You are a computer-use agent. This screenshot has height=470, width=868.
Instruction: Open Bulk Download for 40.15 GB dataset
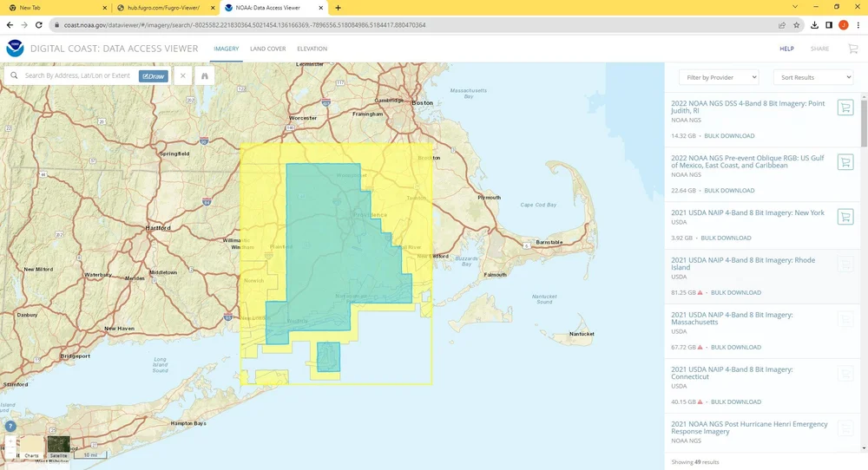(x=736, y=402)
